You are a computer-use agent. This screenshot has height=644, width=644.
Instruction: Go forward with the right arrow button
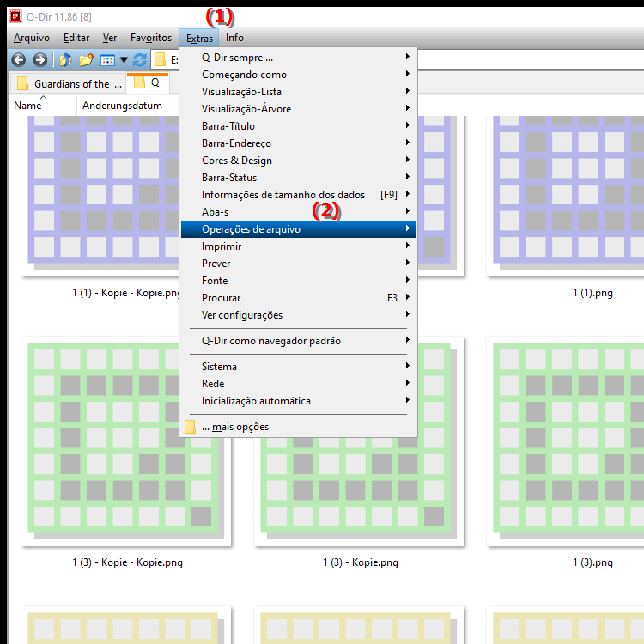(39, 60)
